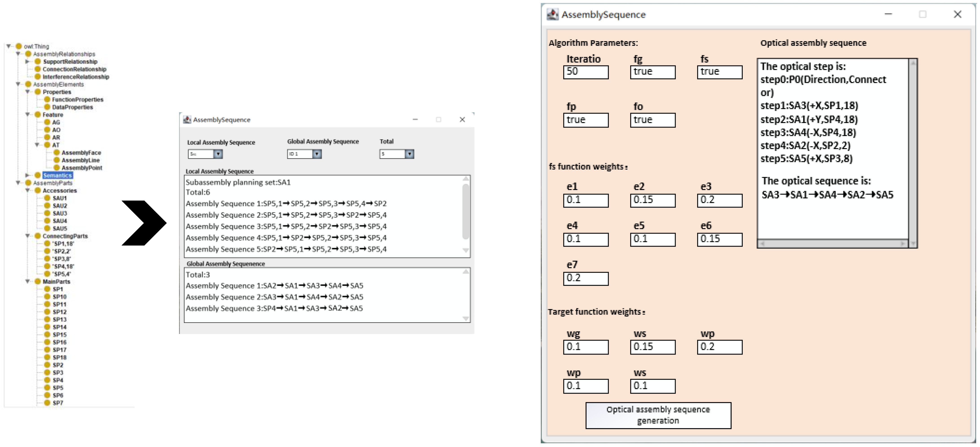Click the SP10 class icon in MainParts
This screenshot has width=980, height=447.
click(x=47, y=297)
